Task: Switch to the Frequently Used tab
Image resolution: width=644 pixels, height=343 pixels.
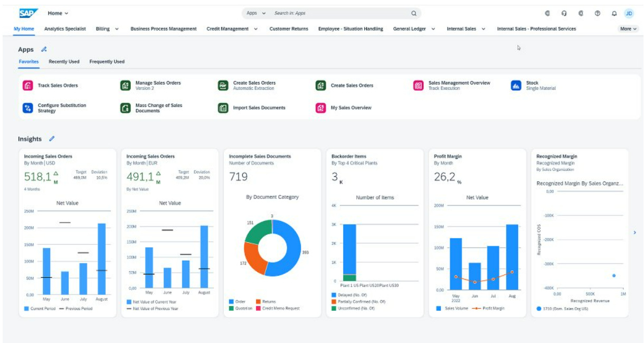Action: [x=107, y=62]
